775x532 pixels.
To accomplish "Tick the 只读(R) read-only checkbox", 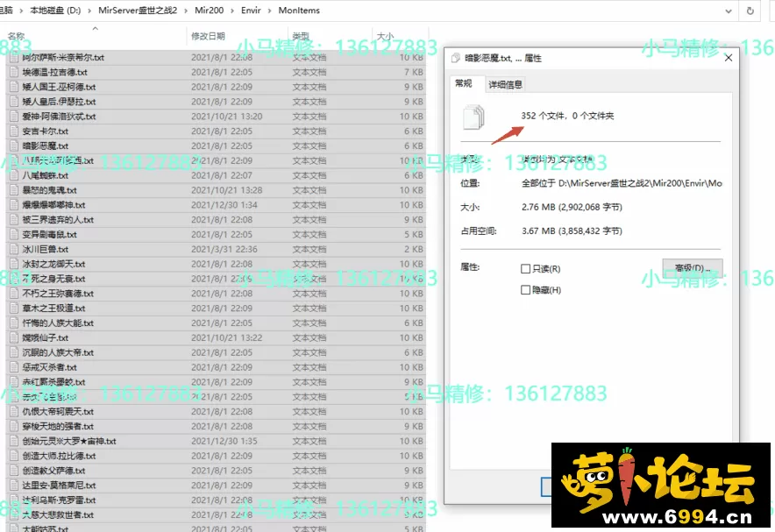I will 525,269.
